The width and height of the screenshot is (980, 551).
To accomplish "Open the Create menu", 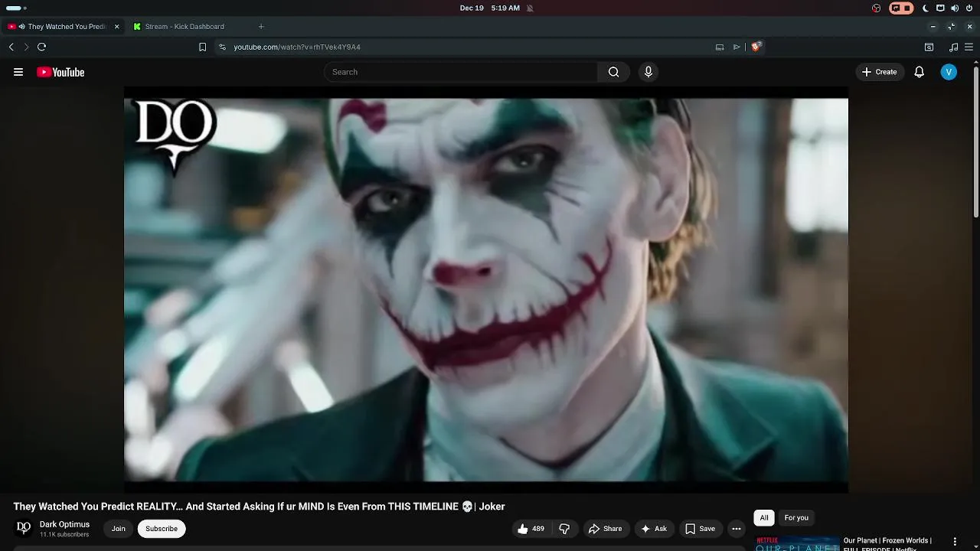I will pyautogui.click(x=880, y=72).
